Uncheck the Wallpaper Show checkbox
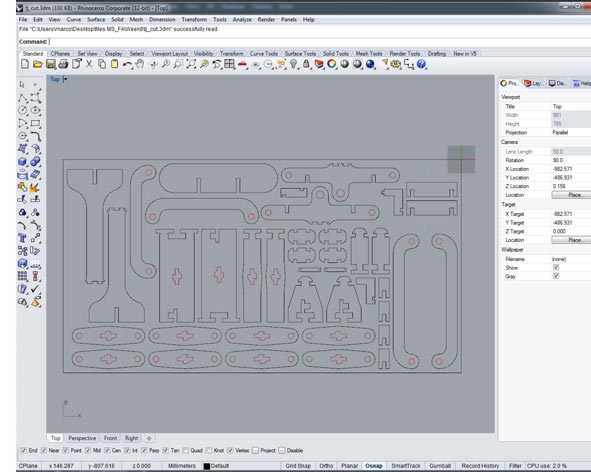This screenshot has height=472, width=591. (x=556, y=267)
